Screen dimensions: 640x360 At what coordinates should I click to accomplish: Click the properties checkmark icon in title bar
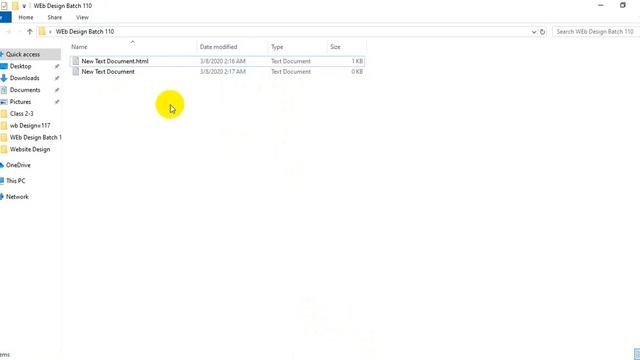(4, 6)
